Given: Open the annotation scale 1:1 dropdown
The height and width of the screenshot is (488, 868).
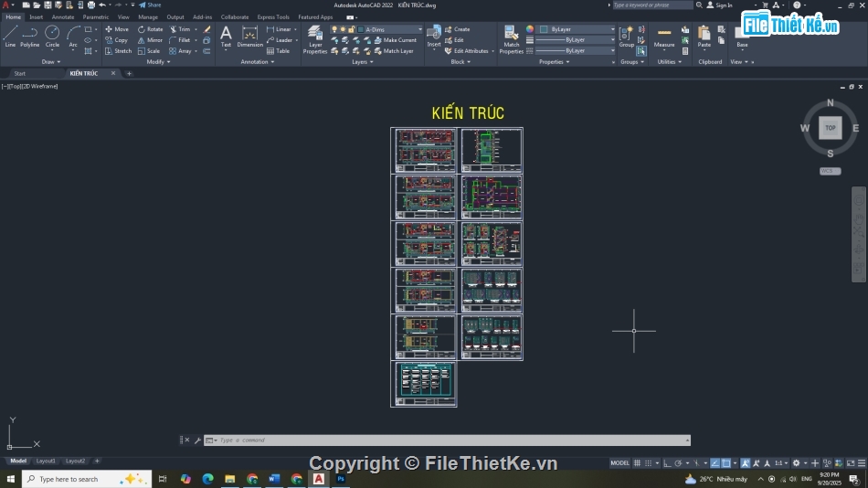Looking at the screenshot, I should 781,463.
